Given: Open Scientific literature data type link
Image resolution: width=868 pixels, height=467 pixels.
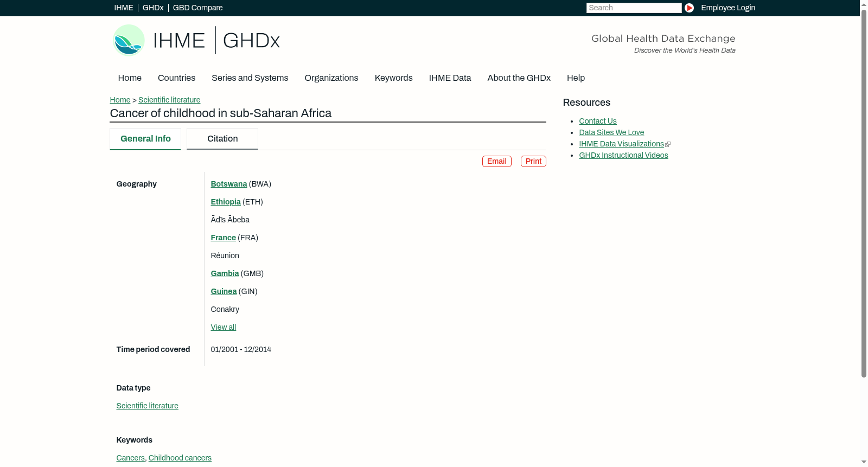Looking at the screenshot, I should click(x=147, y=406).
